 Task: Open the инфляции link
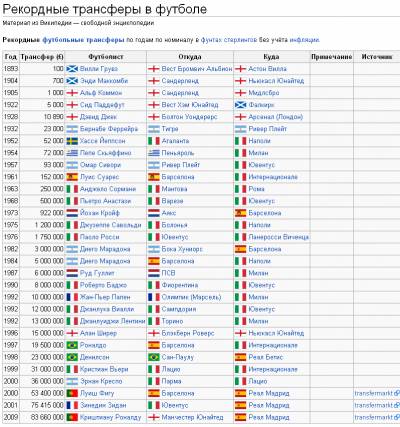pos(305,40)
